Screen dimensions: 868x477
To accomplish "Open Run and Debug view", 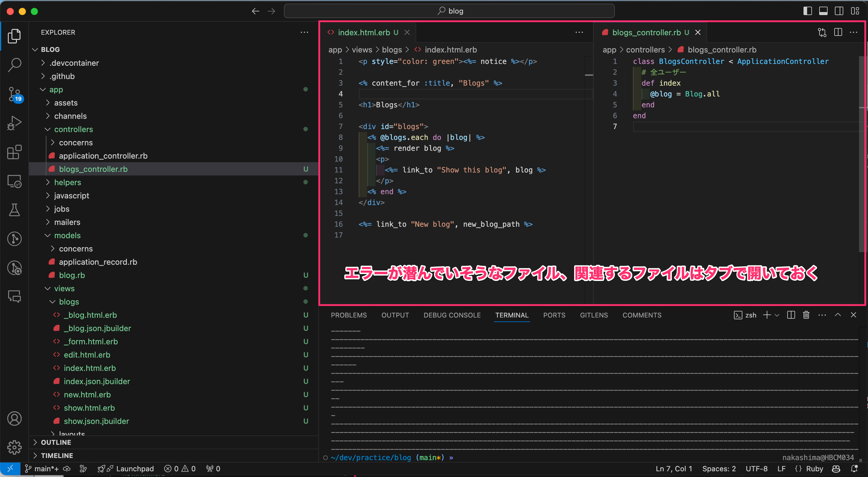I will (x=14, y=123).
